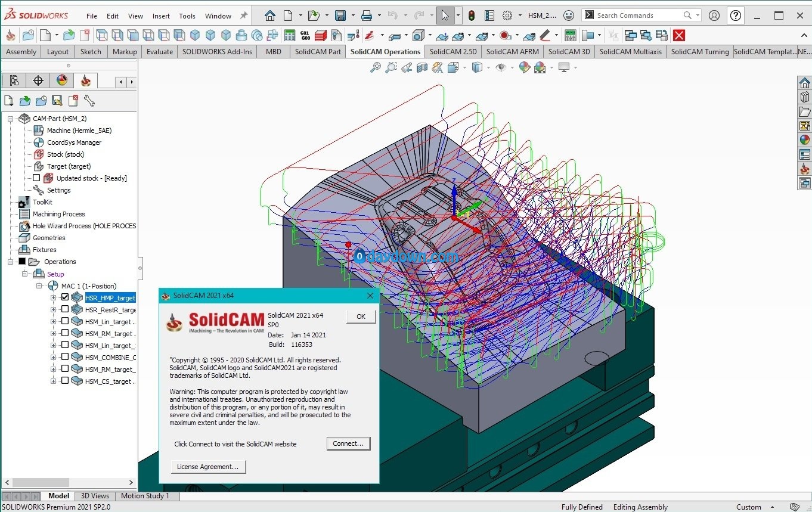Open the DisplayManager color ball tab

click(62, 80)
